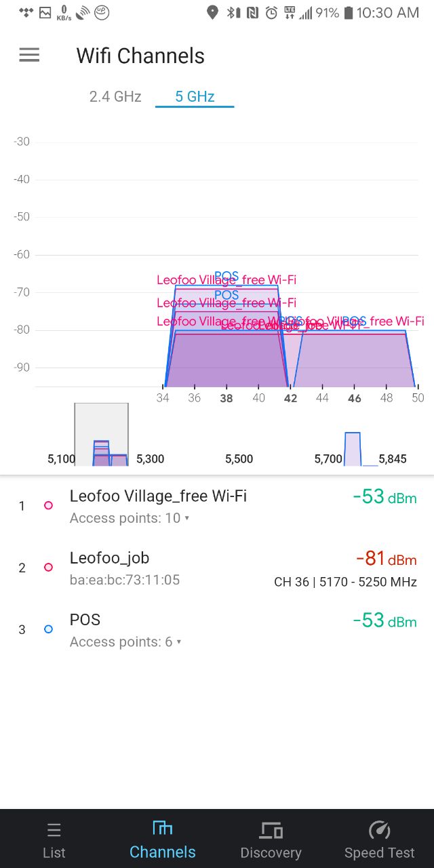Open the Discovery devices icon

tap(271, 830)
